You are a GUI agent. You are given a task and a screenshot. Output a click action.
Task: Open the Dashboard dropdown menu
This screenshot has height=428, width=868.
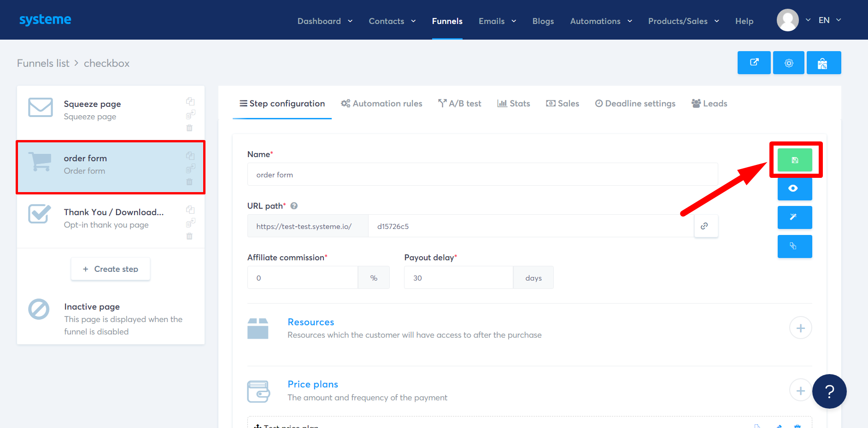tap(324, 21)
